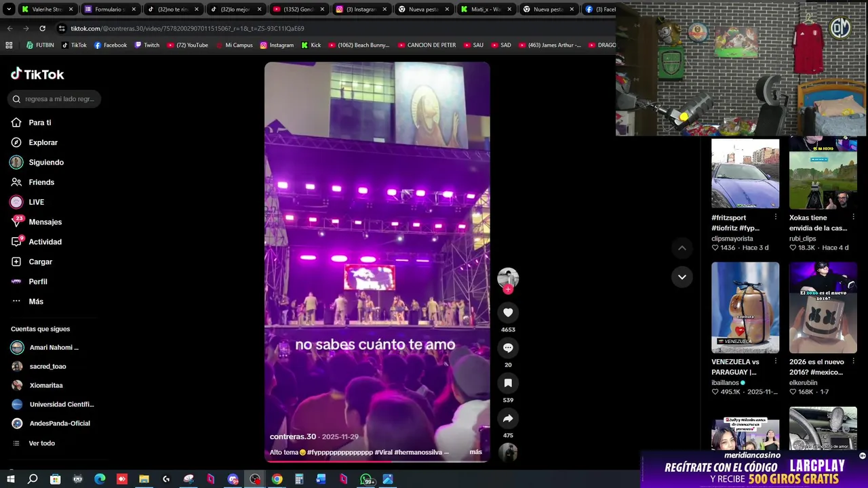Switch to the (1352) Gond... YouTube tab

click(298, 9)
